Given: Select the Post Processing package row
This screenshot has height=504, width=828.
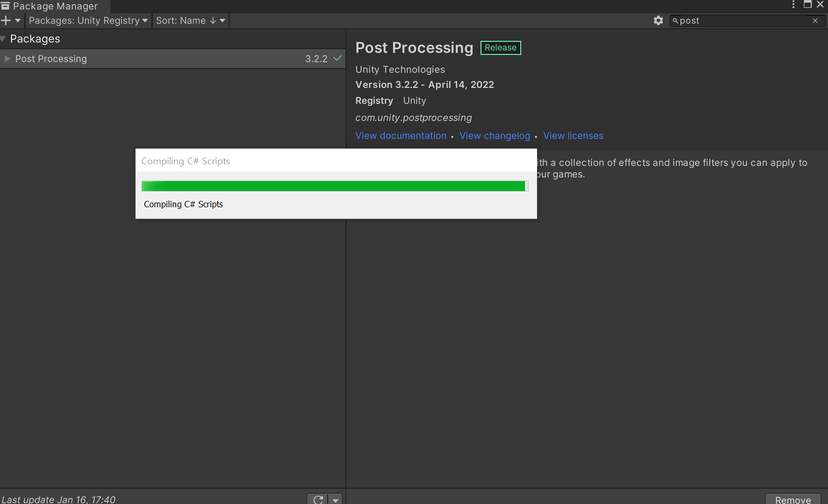Looking at the screenshot, I should (173, 59).
